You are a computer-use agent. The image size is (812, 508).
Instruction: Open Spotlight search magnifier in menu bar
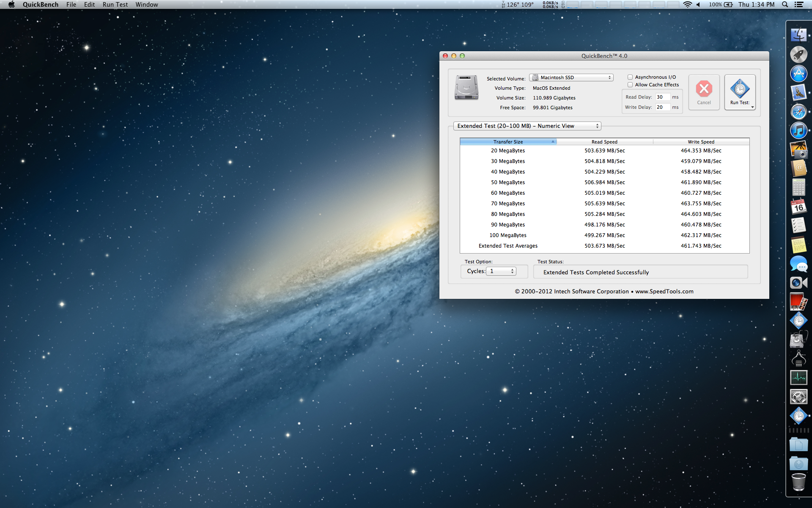785,5
